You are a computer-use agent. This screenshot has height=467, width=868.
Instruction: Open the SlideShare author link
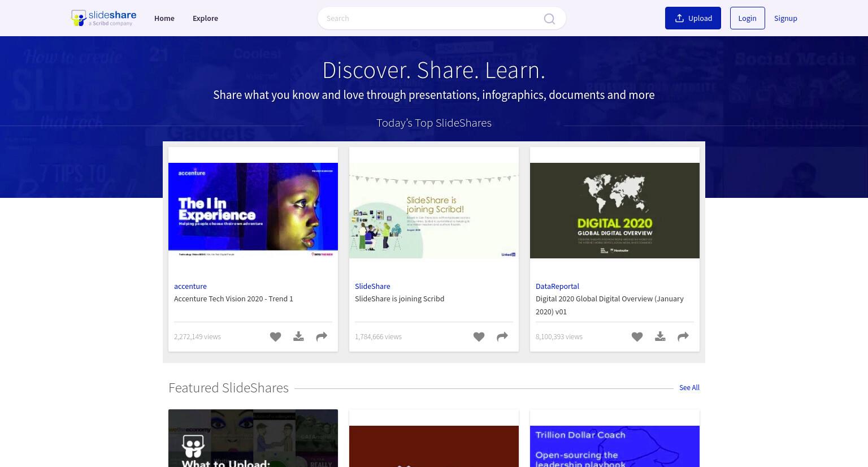coord(372,286)
